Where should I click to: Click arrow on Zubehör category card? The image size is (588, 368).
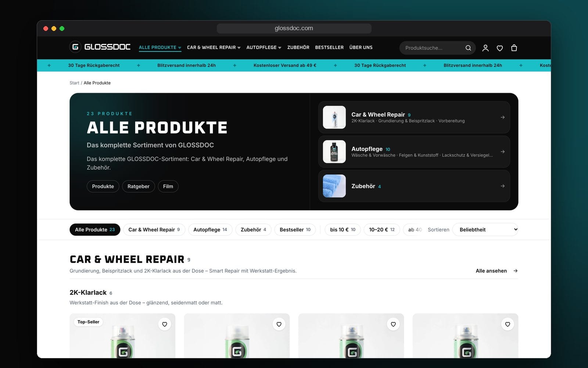[502, 186]
